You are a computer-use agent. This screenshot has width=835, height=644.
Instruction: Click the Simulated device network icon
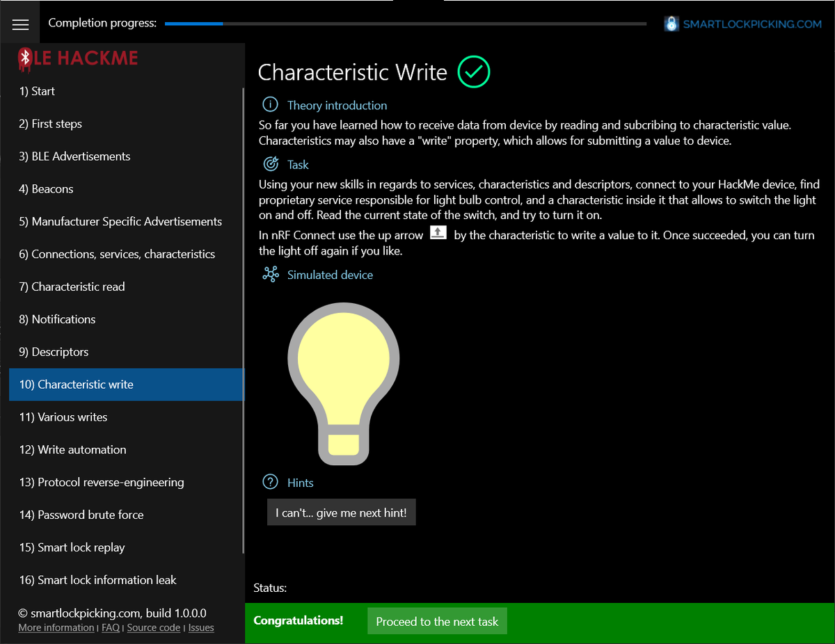(270, 275)
